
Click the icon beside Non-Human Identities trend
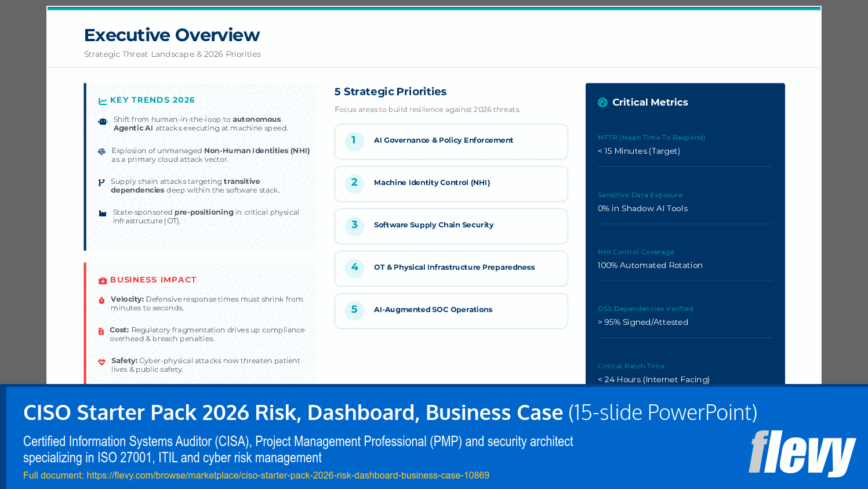pyautogui.click(x=102, y=152)
